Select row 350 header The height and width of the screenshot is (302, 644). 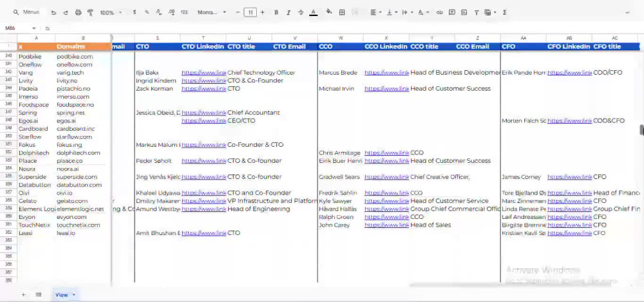(8, 137)
